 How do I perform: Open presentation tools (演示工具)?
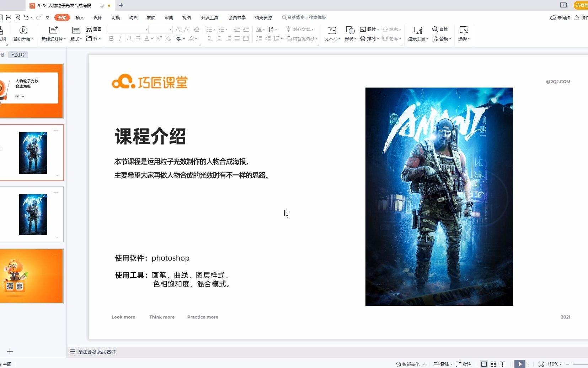(418, 34)
